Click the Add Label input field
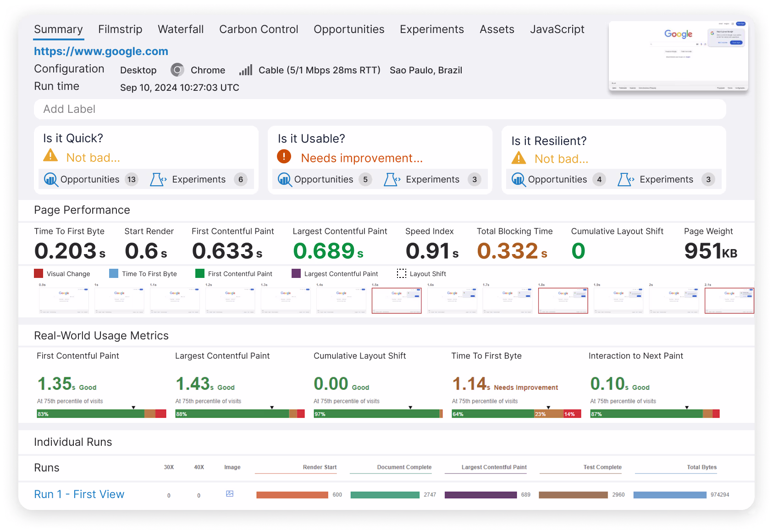773x532 pixels. [x=380, y=109]
